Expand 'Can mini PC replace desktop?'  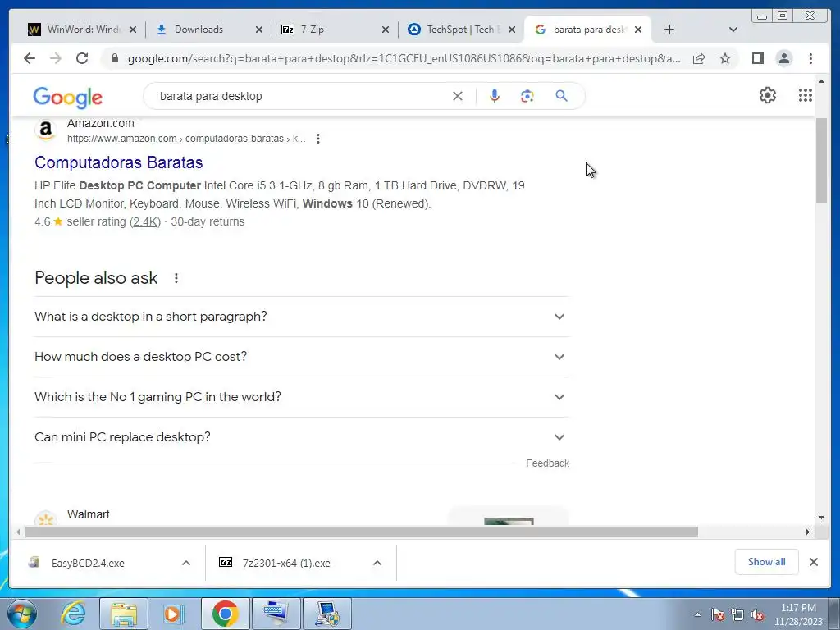pos(302,437)
